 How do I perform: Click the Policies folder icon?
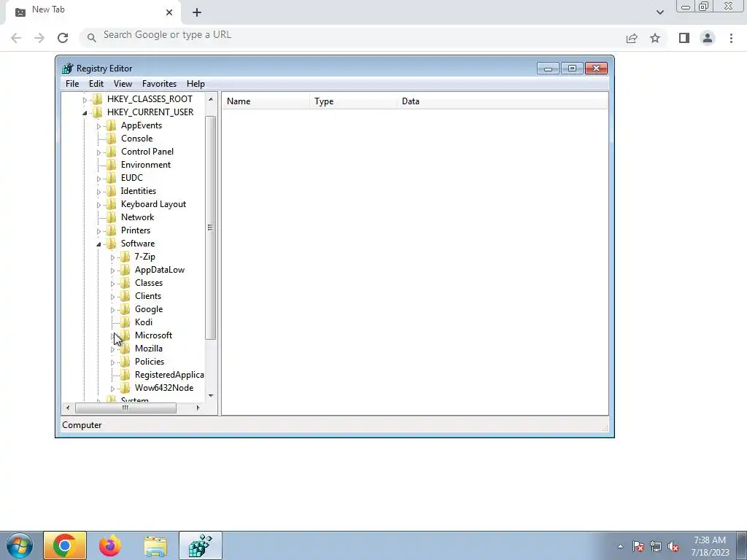tap(125, 362)
